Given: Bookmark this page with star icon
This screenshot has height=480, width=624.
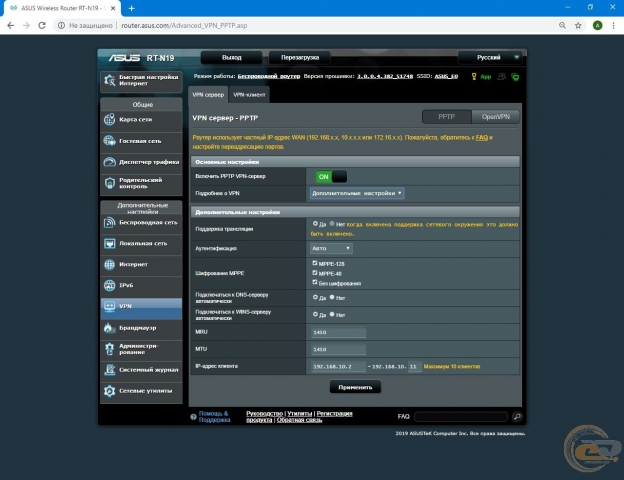Looking at the screenshot, I should coord(578,25).
